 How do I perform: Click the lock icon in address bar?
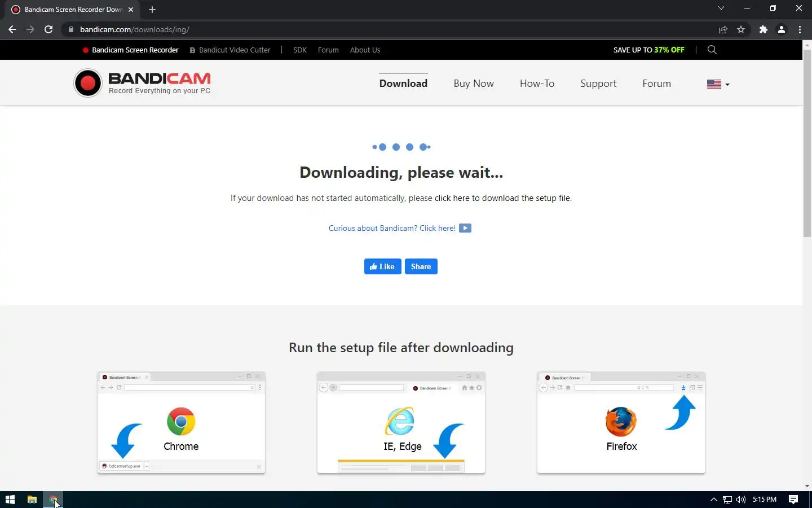point(70,29)
